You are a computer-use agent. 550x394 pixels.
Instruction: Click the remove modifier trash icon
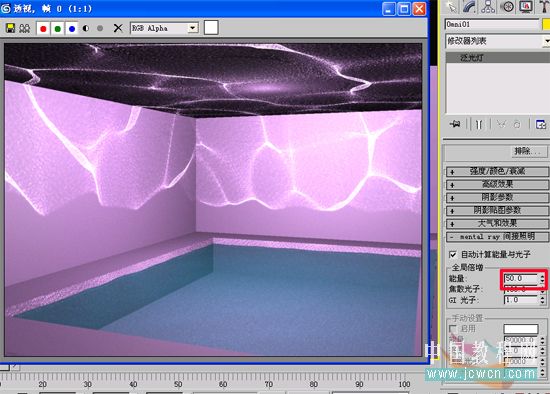click(517, 124)
